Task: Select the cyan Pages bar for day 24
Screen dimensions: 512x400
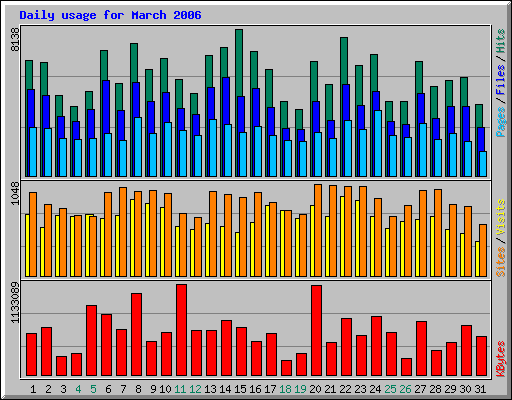Action: pos(378,144)
